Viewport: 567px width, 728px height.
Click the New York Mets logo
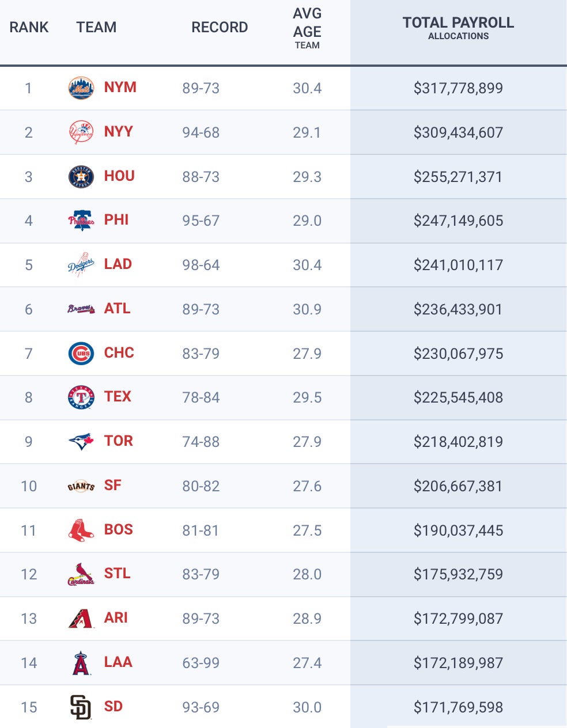click(x=81, y=88)
